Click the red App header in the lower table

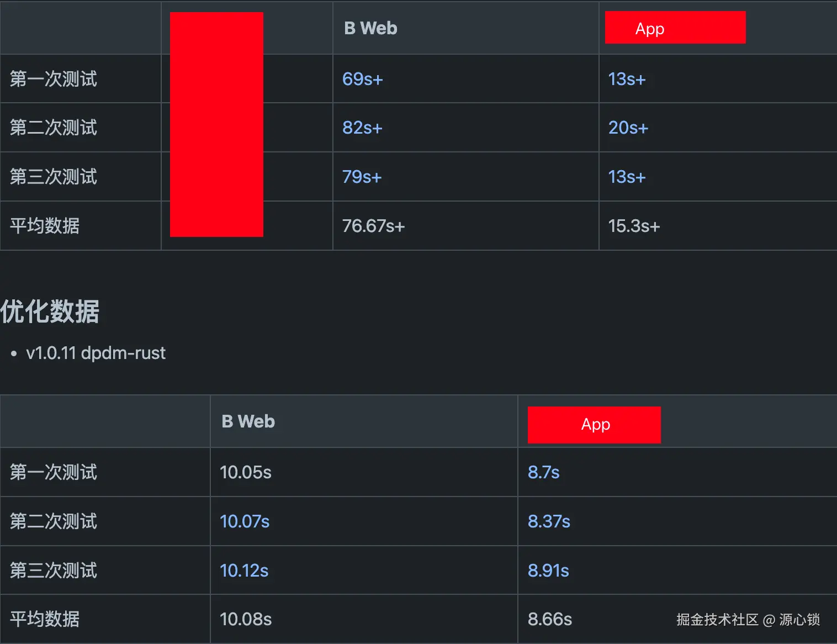point(594,424)
